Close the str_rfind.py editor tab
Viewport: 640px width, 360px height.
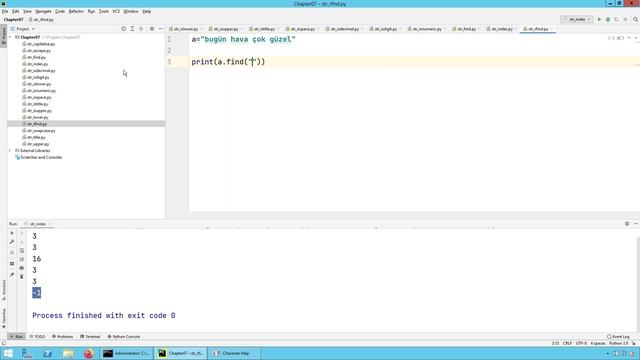[x=552, y=29]
